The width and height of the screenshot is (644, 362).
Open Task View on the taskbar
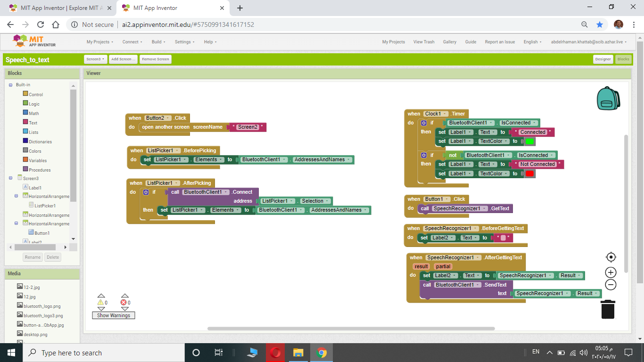click(218, 353)
